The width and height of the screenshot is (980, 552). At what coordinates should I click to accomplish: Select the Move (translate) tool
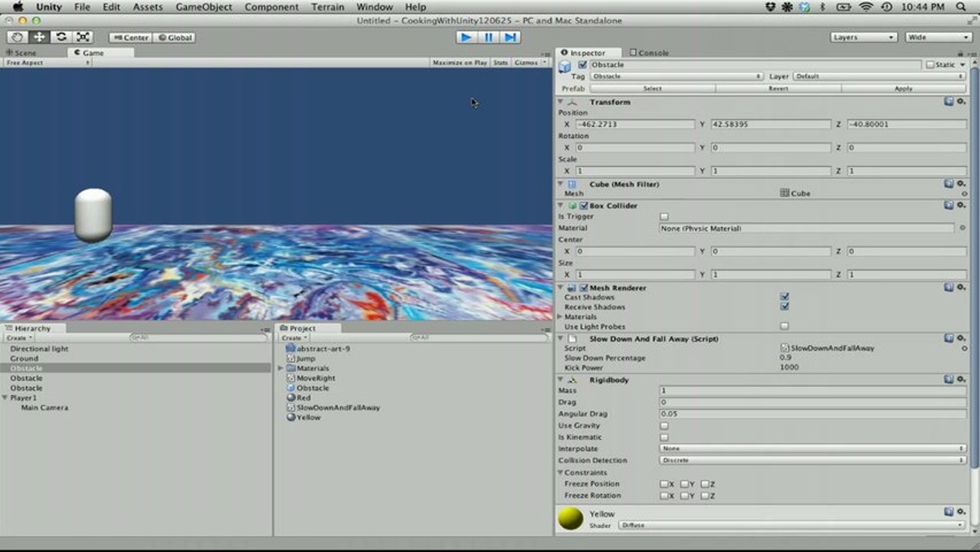[x=39, y=37]
